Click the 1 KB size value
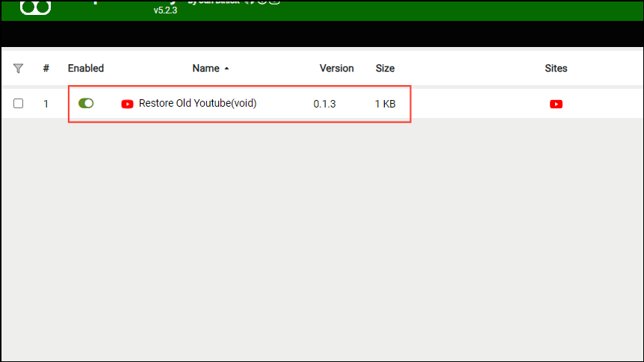This screenshot has width=644, height=362. (x=386, y=104)
